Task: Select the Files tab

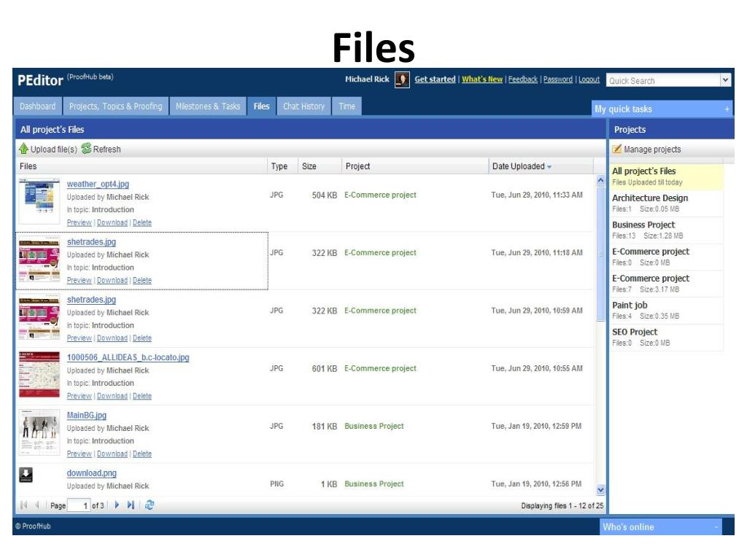Action: [x=262, y=106]
